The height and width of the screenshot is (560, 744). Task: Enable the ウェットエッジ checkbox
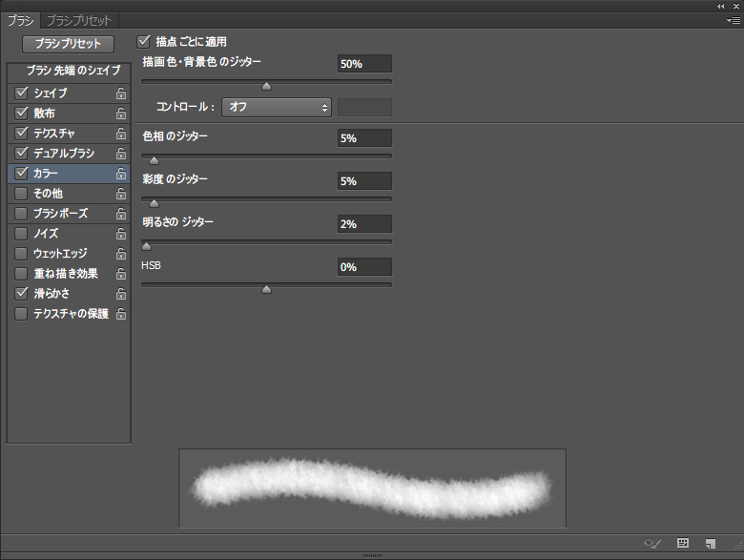[x=21, y=254]
